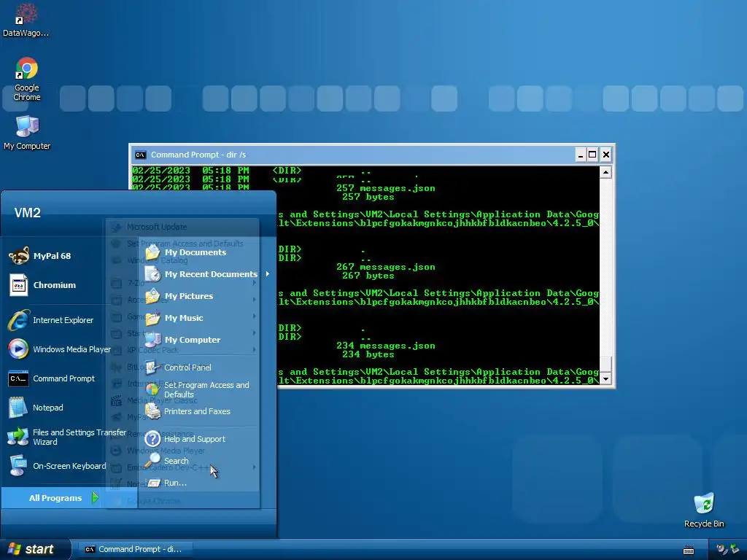747x560 pixels.
Task: Open Files and Settings Transfer Wizard
Action: [66, 437]
